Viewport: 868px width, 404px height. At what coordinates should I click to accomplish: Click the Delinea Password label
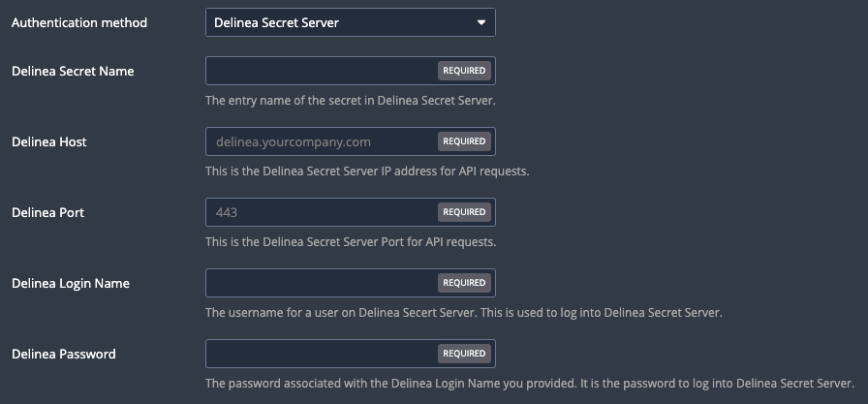pyautogui.click(x=64, y=355)
